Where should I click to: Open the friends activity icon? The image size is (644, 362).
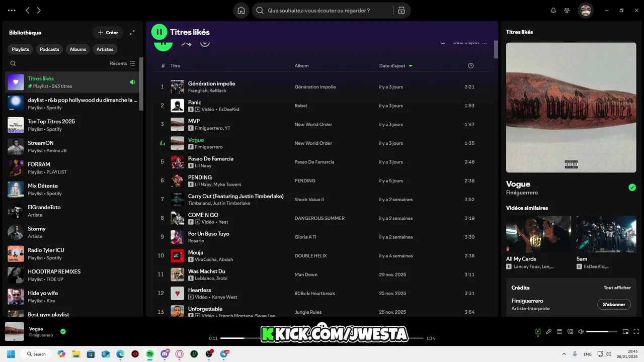[567, 11]
